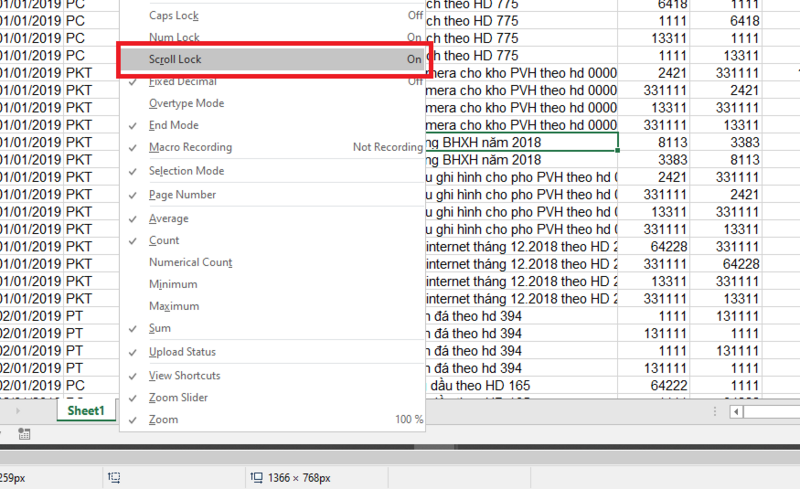Switch to the Sheet1 tab

coord(86,411)
